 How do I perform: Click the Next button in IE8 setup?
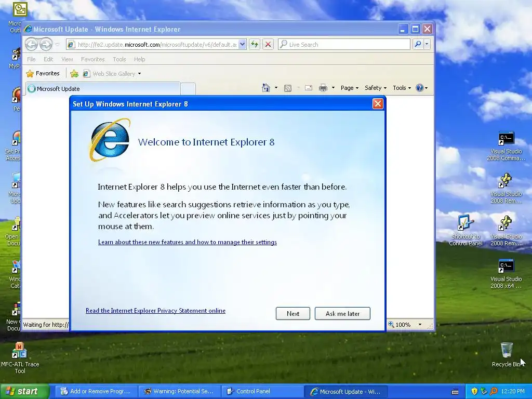[293, 313]
